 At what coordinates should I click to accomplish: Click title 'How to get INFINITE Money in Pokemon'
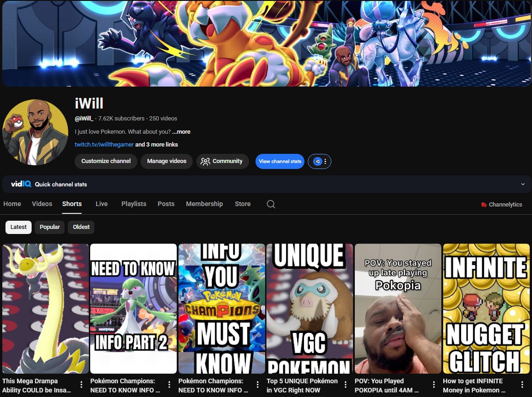point(474,386)
